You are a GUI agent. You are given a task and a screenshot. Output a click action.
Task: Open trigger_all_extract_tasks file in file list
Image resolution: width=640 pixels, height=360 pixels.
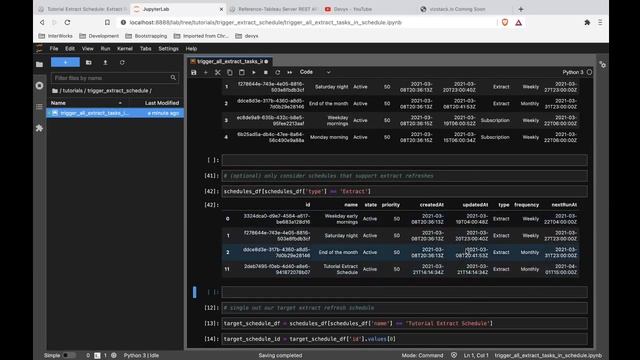point(115,113)
